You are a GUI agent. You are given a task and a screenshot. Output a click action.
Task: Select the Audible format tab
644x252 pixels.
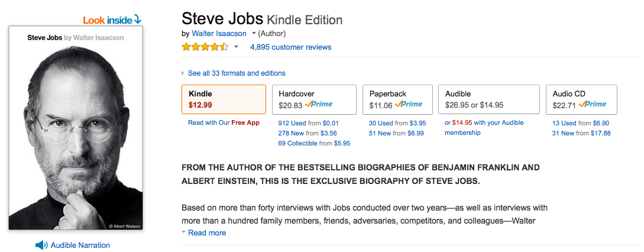point(488,99)
